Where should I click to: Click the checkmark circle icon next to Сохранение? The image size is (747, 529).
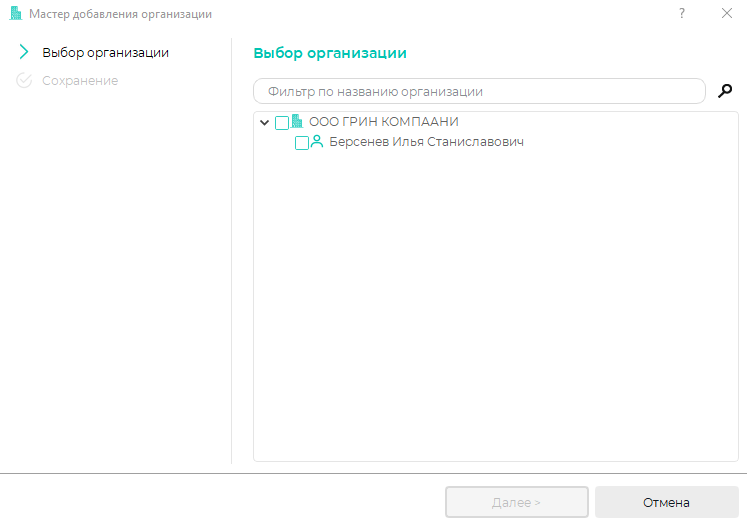[24, 80]
